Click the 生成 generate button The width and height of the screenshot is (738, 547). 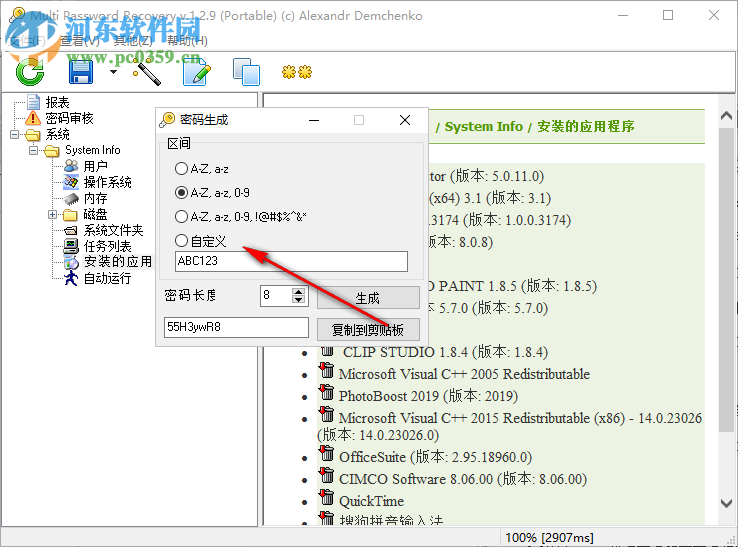click(368, 298)
